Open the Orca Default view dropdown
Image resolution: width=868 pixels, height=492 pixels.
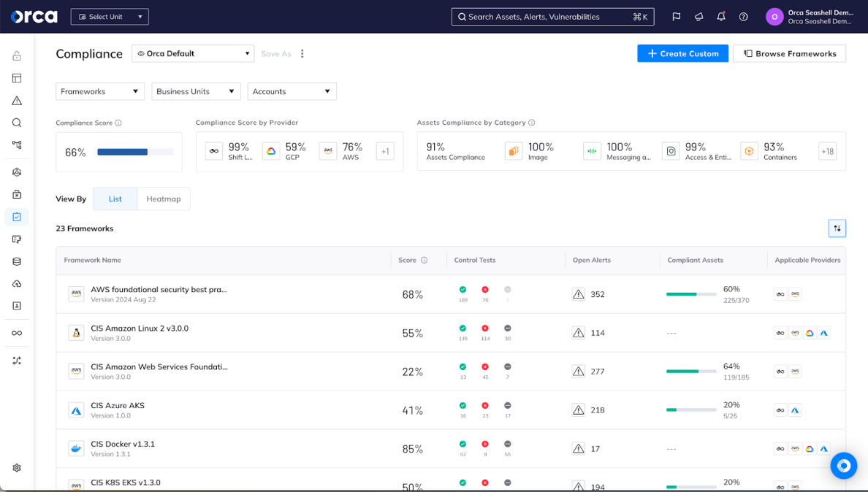tap(193, 53)
